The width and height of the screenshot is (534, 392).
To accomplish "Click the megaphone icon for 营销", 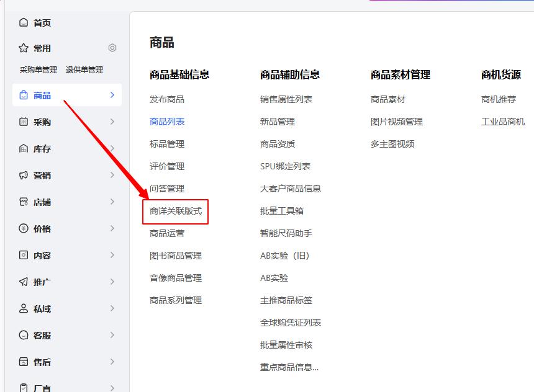I will (24, 176).
